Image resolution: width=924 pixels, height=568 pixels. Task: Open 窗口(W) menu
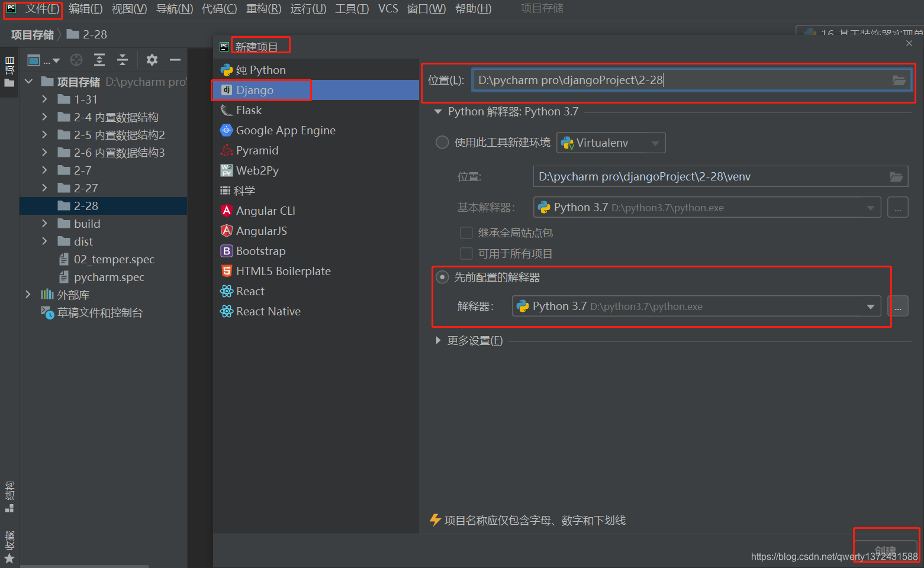pos(426,9)
